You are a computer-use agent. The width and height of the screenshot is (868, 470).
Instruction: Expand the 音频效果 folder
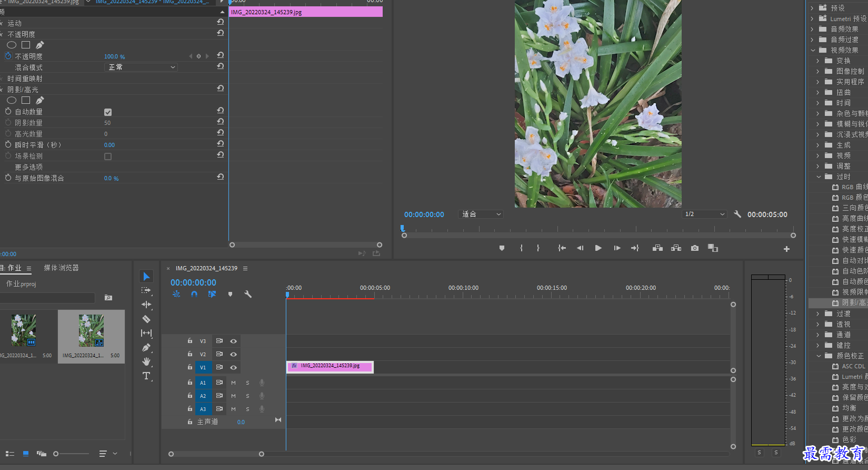[x=812, y=29]
